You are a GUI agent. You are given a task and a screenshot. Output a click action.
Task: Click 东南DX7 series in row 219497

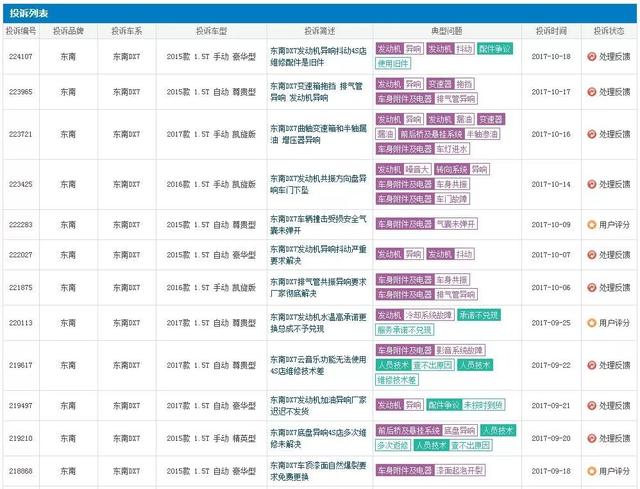127,405
